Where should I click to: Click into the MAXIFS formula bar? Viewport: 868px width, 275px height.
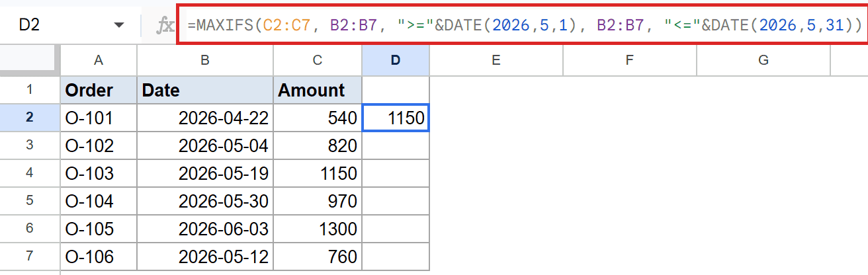[522, 25]
